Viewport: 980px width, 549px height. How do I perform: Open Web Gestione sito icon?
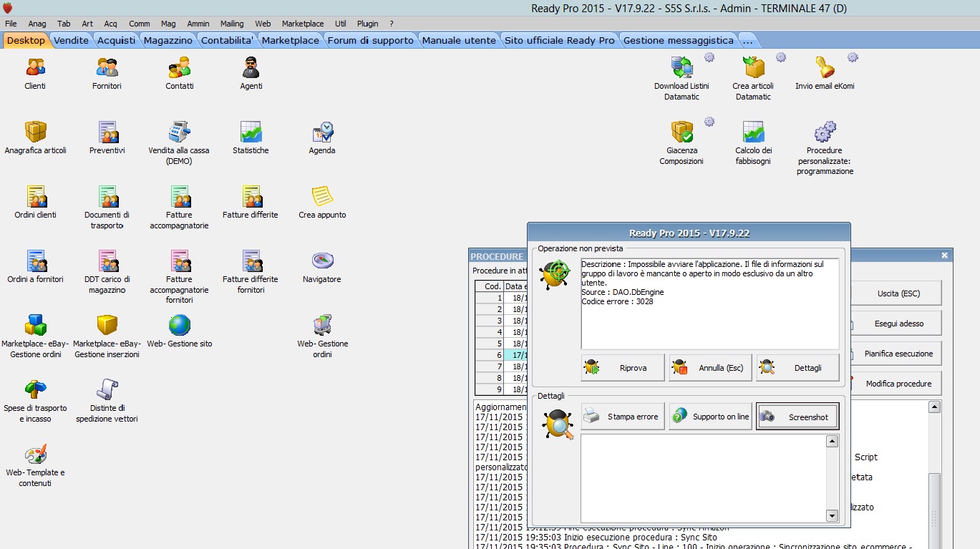pyautogui.click(x=179, y=326)
